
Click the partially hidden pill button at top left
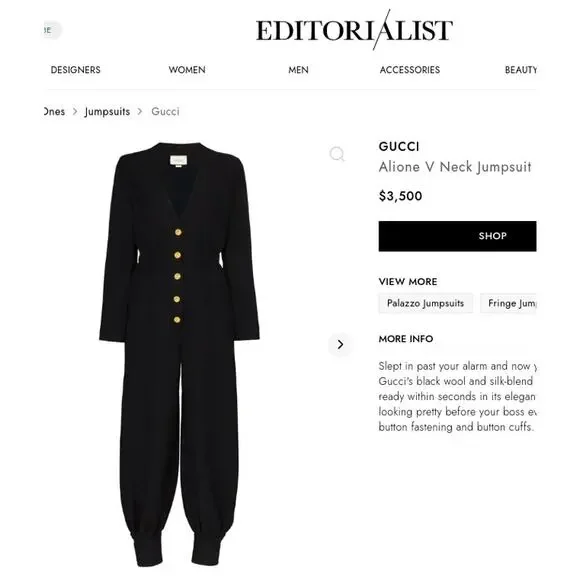tap(53, 30)
